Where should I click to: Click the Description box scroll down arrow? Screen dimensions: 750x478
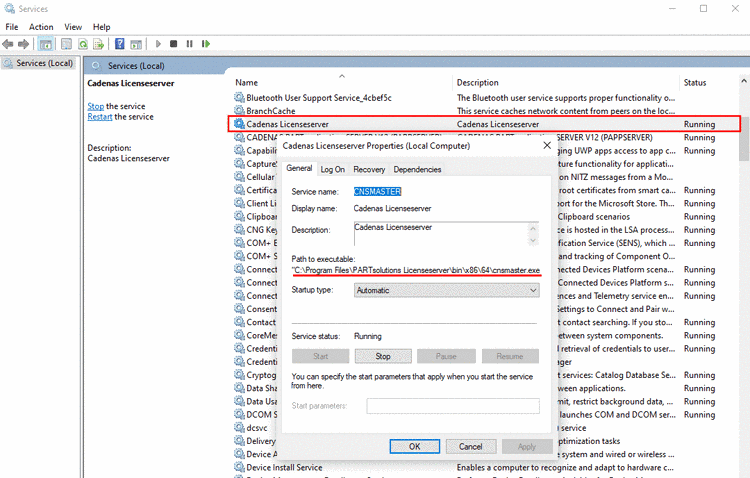[533, 240]
